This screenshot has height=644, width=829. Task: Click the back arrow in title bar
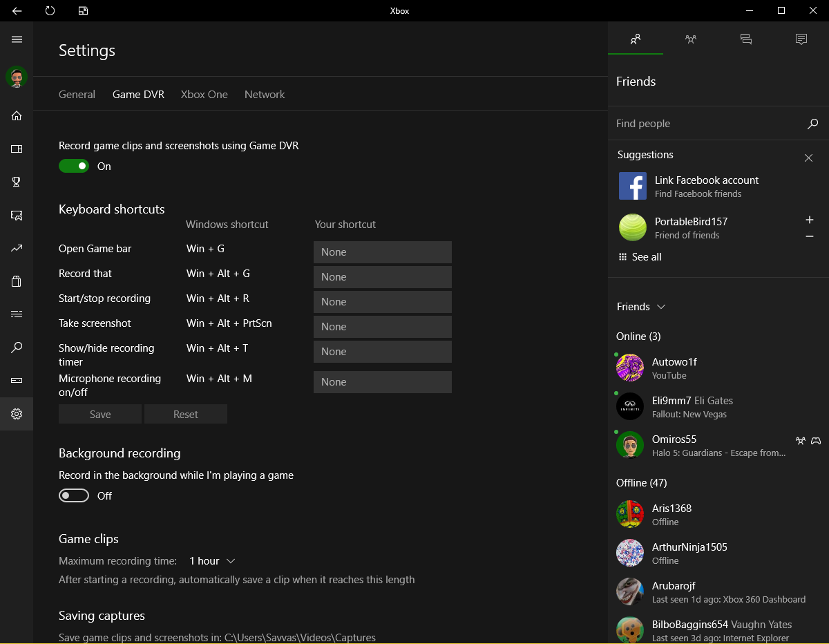tap(17, 10)
